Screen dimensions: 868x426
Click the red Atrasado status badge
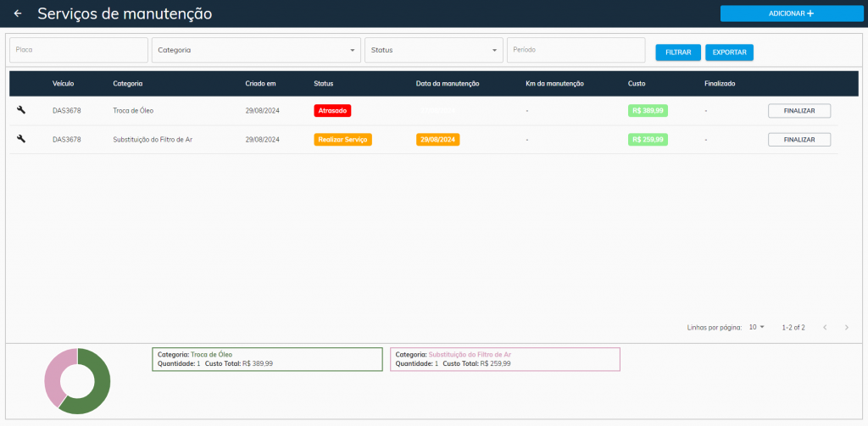332,111
